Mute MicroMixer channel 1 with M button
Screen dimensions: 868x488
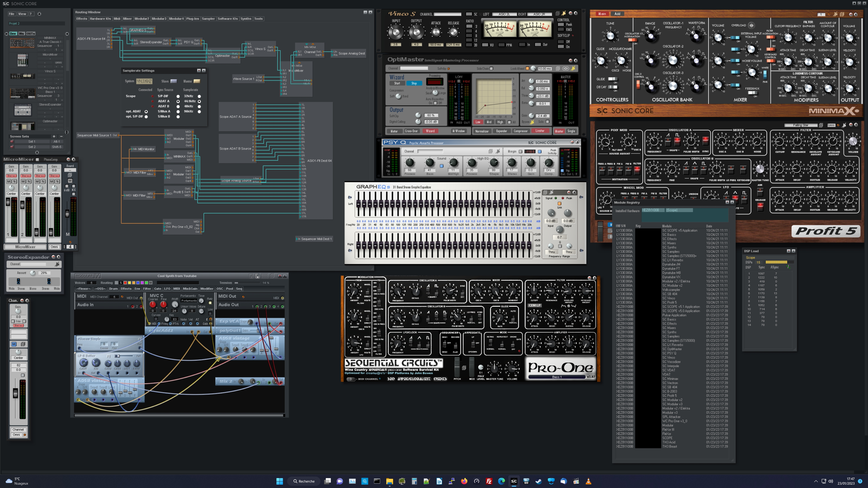click(9, 181)
